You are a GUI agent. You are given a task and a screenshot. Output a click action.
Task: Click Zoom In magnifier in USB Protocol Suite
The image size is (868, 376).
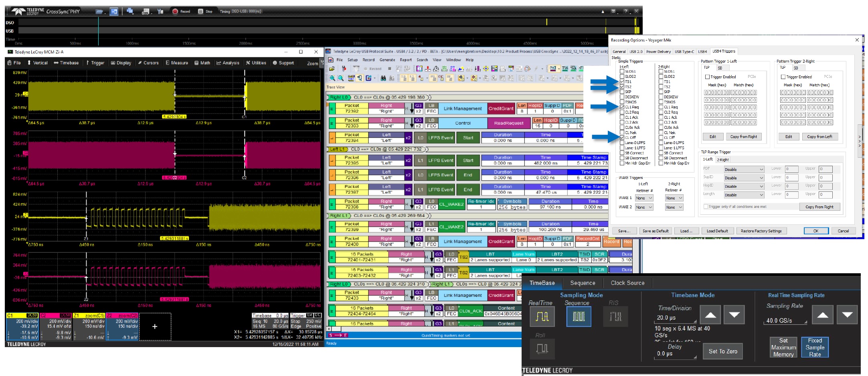pos(332,78)
